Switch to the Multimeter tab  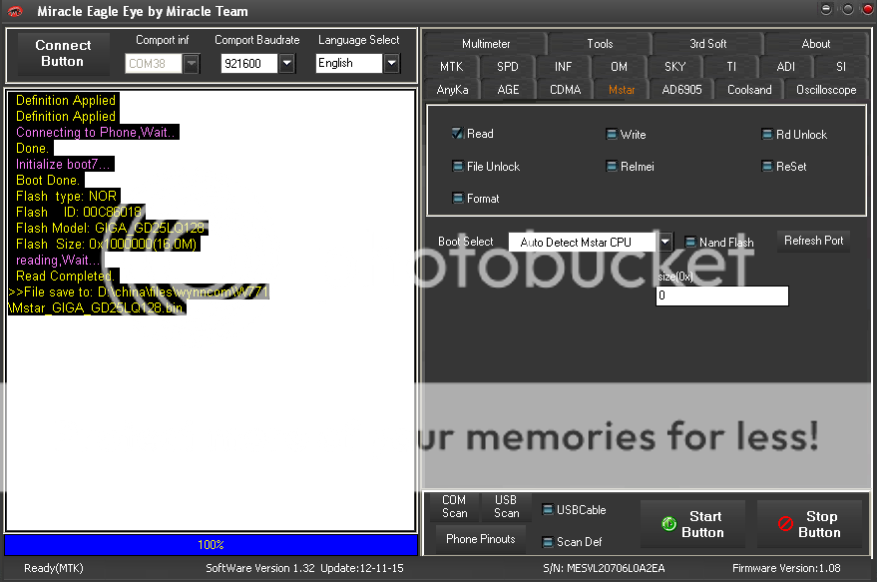[x=485, y=44]
